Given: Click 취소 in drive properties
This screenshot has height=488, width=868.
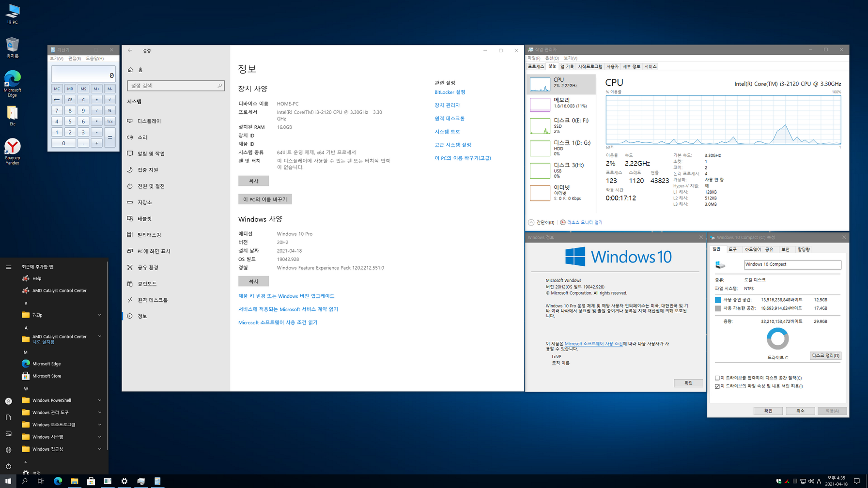Looking at the screenshot, I should (800, 411).
